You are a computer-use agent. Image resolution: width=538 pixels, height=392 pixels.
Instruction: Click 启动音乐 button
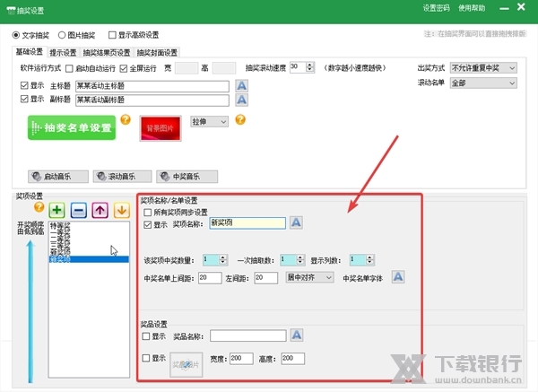(58, 177)
